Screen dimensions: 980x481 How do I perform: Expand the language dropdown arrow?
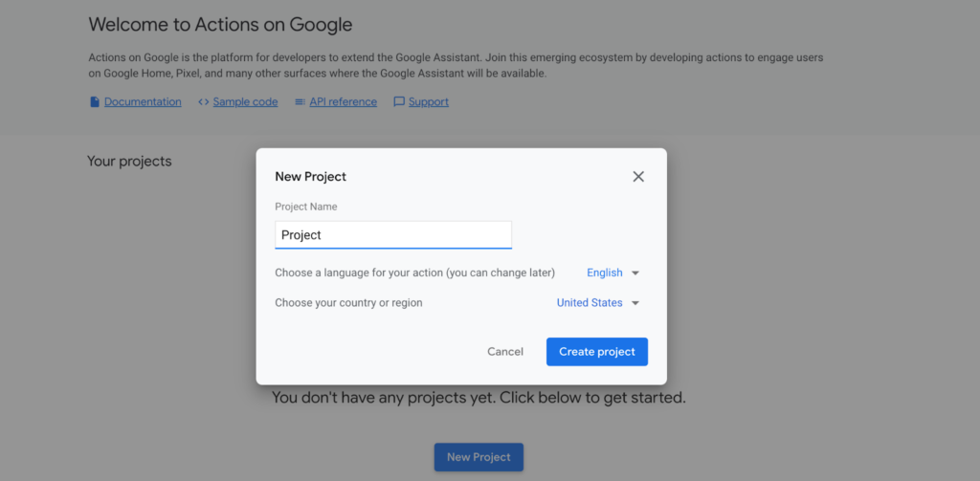[635, 273]
